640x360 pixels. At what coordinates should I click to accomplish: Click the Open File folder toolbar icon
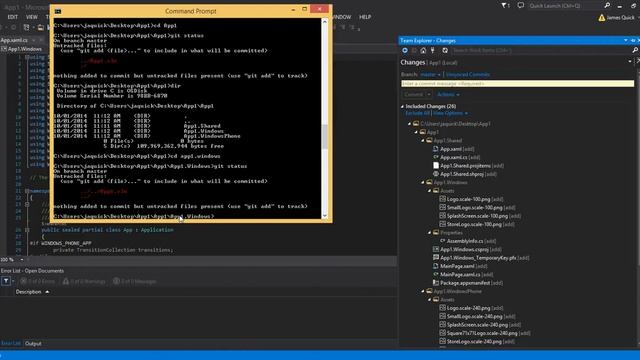40,27
